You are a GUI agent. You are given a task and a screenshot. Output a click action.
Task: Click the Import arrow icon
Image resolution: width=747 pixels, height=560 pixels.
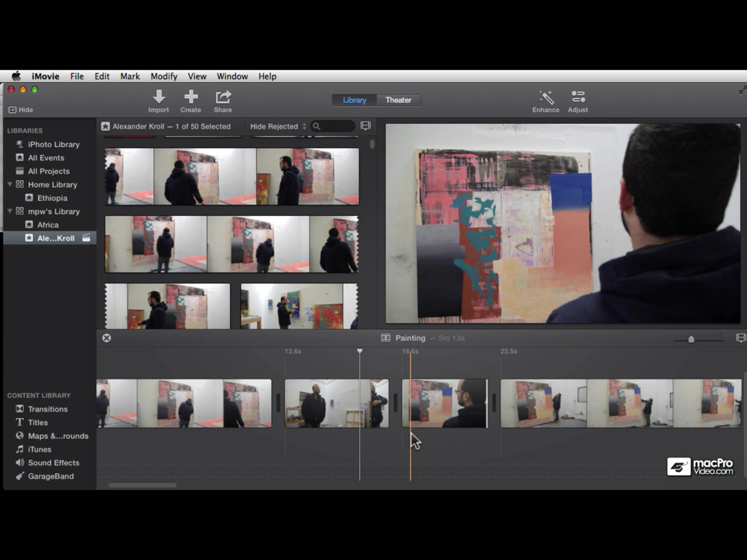pyautogui.click(x=158, y=97)
